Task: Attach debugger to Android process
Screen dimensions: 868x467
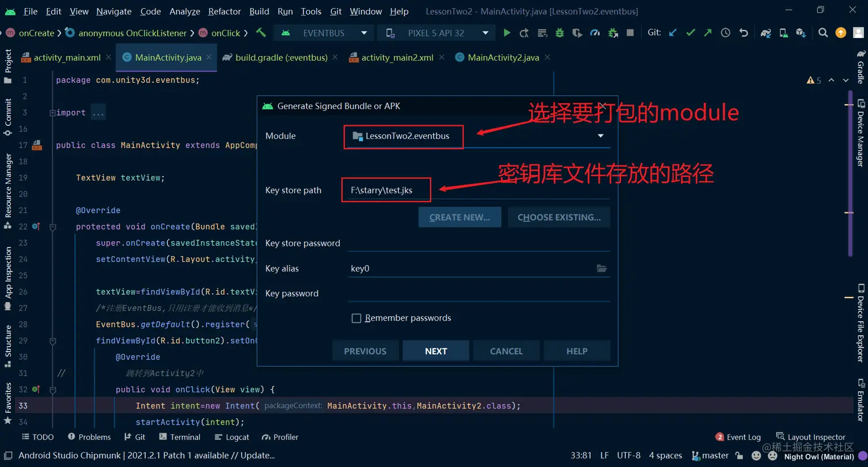Action: coord(613,33)
